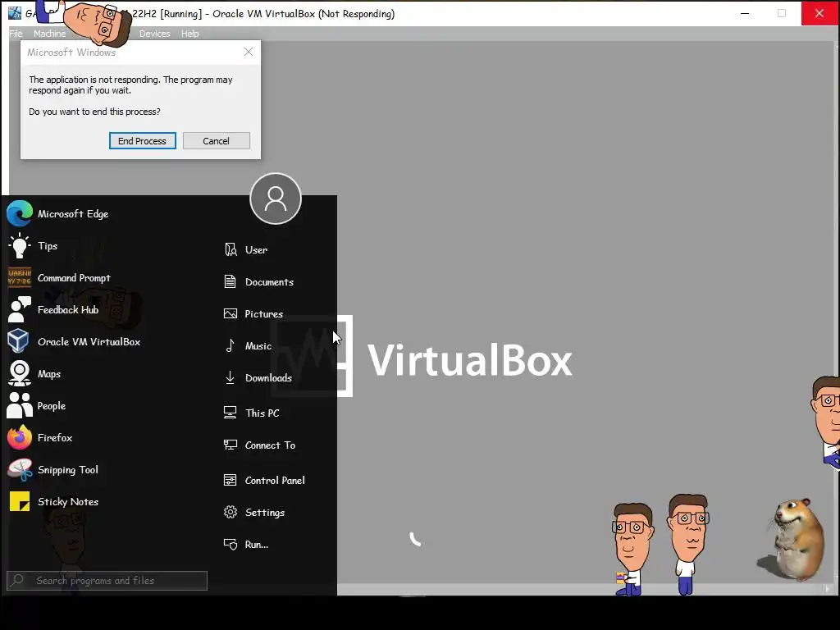Select the Oracle VM VirtualBox label
Screen dimensions: 840x630
click(x=89, y=342)
